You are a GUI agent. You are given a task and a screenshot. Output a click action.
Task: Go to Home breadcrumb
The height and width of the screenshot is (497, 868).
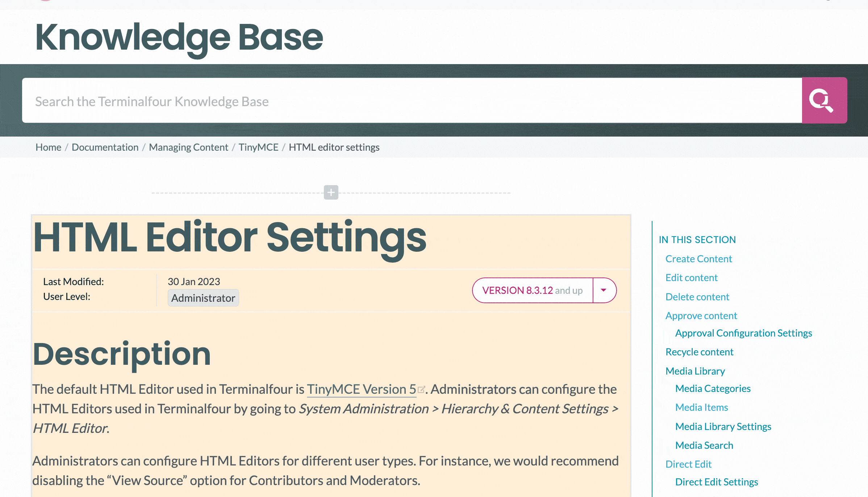point(48,147)
